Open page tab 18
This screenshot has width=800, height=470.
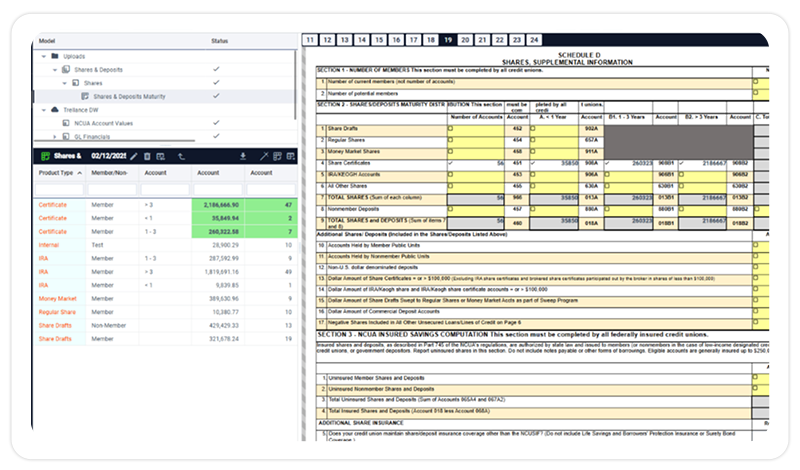[431, 40]
